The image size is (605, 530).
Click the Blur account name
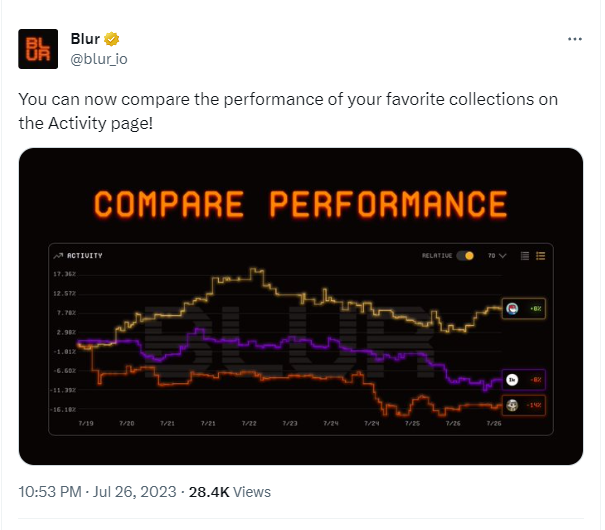(85, 39)
